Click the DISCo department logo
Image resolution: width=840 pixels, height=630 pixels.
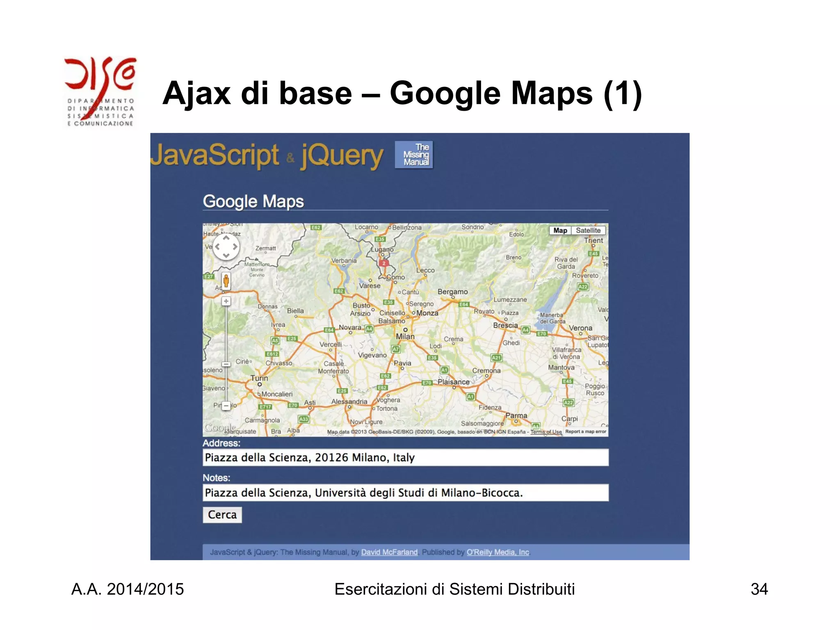click(x=100, y=91)
